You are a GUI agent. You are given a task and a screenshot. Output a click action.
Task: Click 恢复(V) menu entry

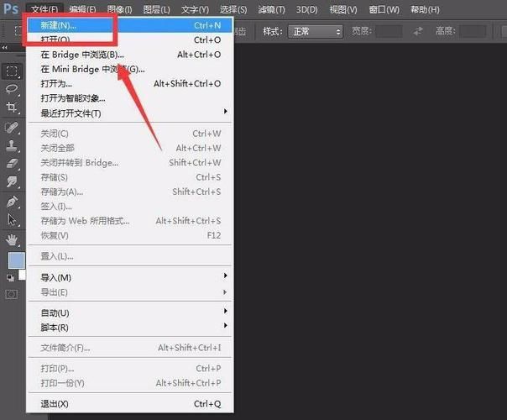pos(130,235)
